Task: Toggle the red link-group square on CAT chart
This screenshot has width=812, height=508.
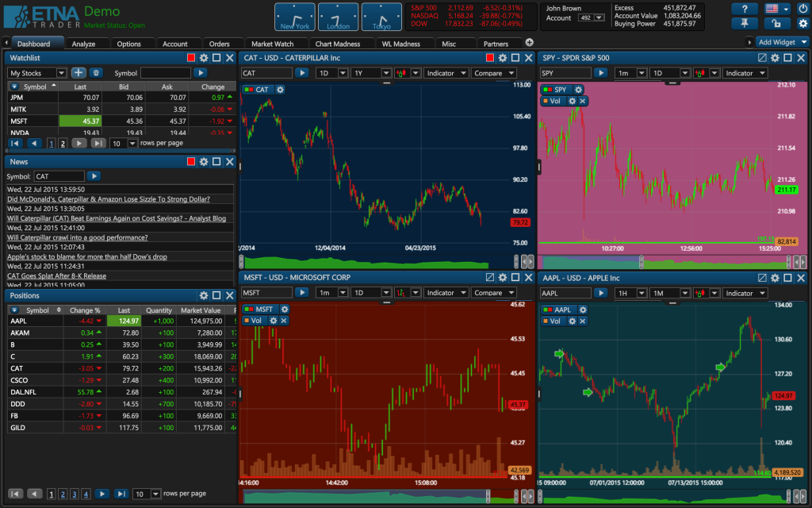Action: 490,57
